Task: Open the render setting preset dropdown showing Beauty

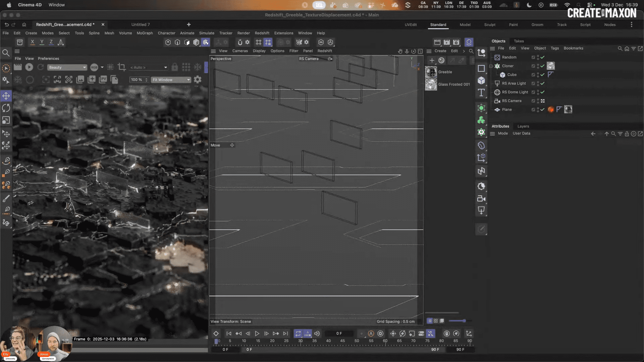Action: [67, 67]
